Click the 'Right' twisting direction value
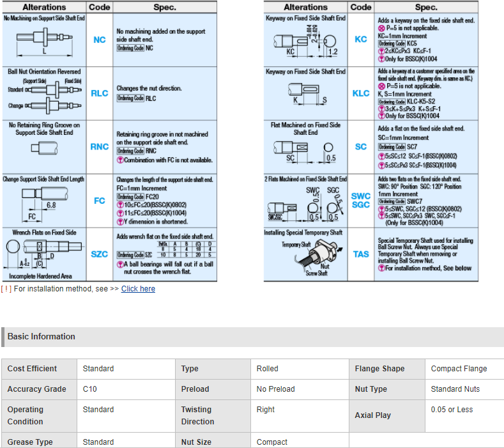The width and height of the screenshot is (504, 448). click(266, 410)
